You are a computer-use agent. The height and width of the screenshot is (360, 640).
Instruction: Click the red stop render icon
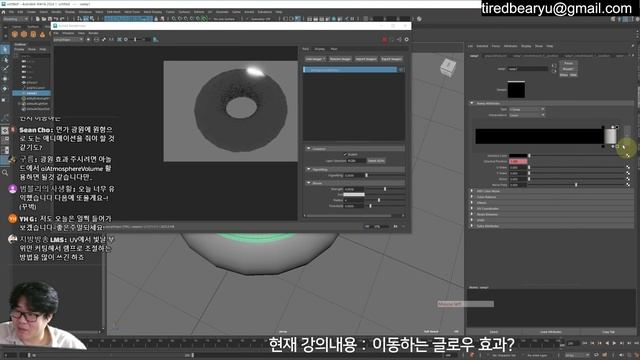click(384, 40)
